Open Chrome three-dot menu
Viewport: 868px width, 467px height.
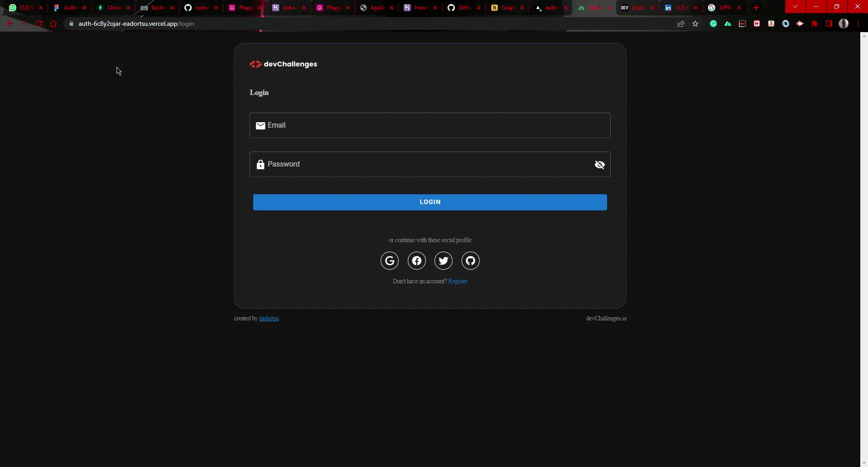click(x=858, y=24)
